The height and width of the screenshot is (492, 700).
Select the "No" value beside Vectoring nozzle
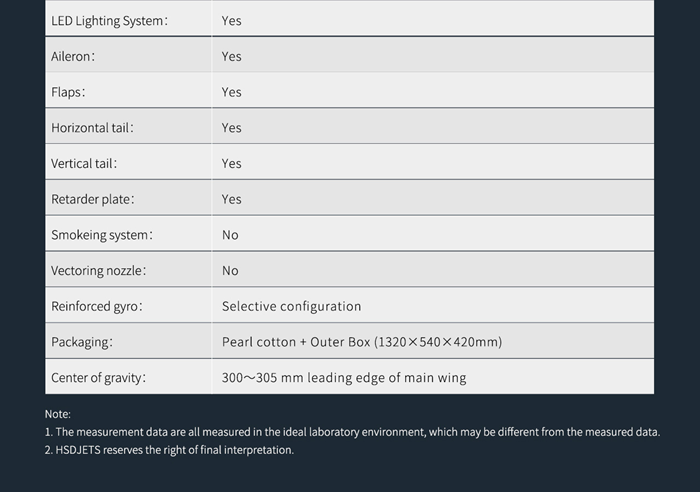pos(230,271)
